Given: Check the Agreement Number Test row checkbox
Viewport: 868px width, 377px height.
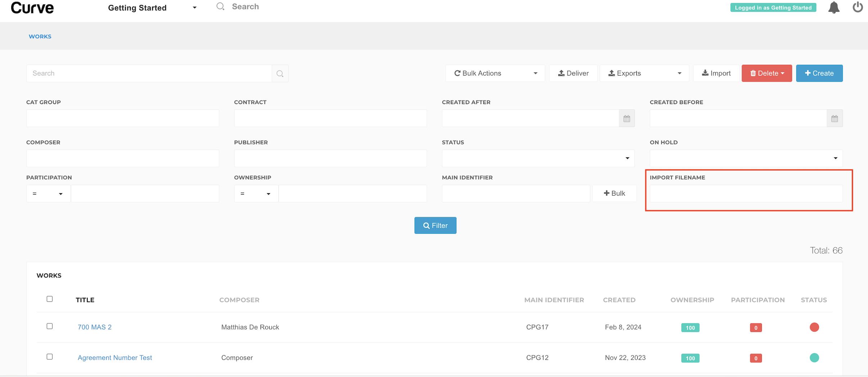Looking at the screenshot, I should click(50, 357).
